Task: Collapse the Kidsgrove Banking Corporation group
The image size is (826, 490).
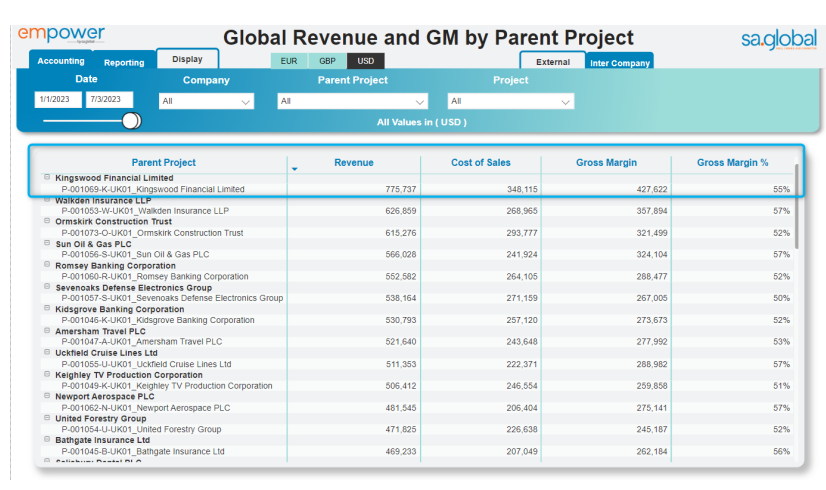Action: tap(47, 309)
